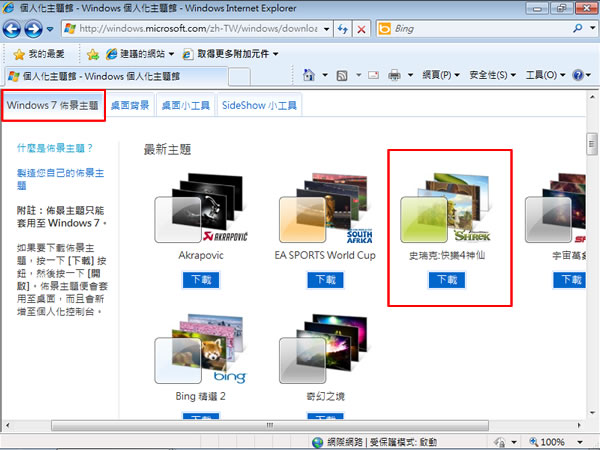Open 取得更多附加元件 add-ons link
The width and height of the screenshot is (600, 450).
pyautogui.click(x=230, y=54)
